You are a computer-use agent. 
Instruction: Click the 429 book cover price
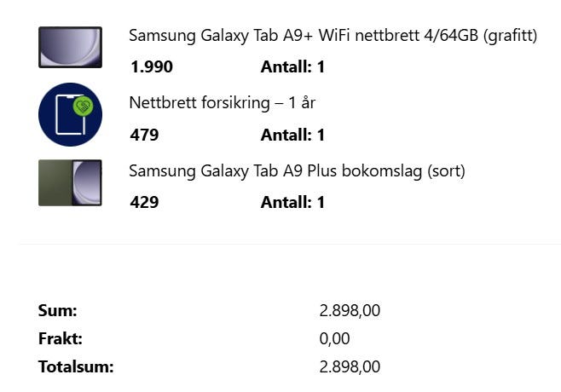(x=144, y=202)
